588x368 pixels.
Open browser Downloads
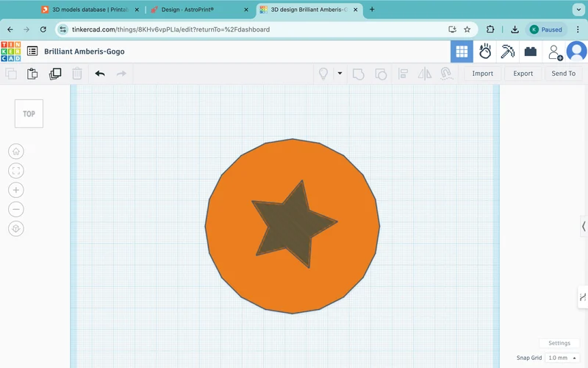(515, 29)
